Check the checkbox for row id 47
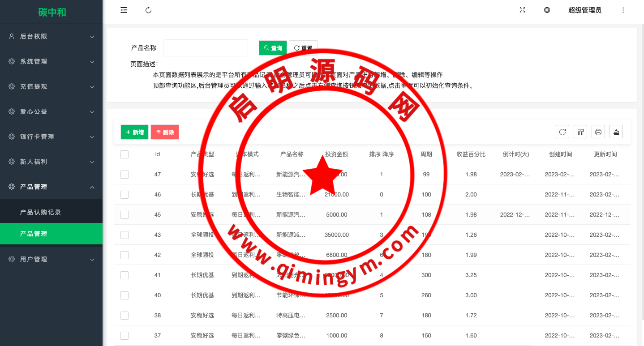Screen dimensions: 644x346 pos(125,175)
